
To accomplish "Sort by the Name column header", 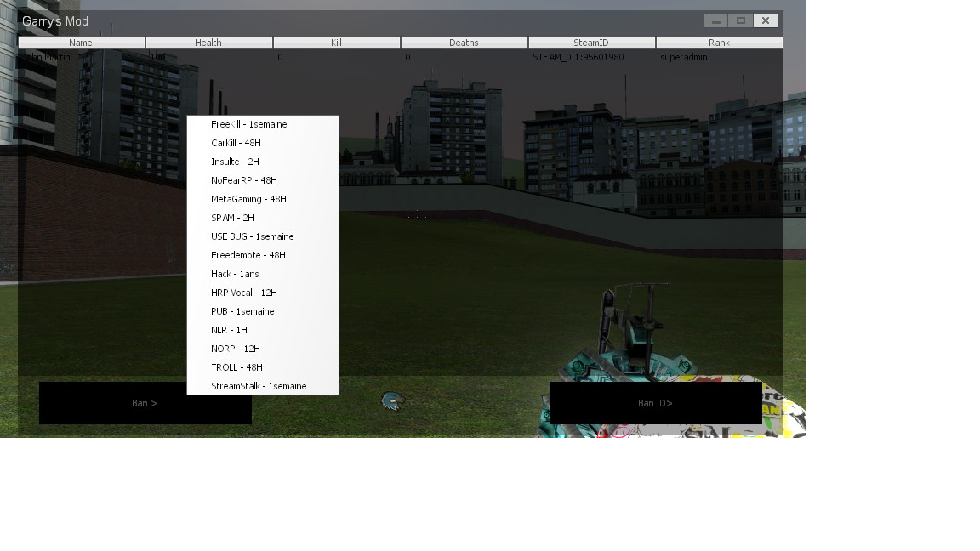I will 82,43.
